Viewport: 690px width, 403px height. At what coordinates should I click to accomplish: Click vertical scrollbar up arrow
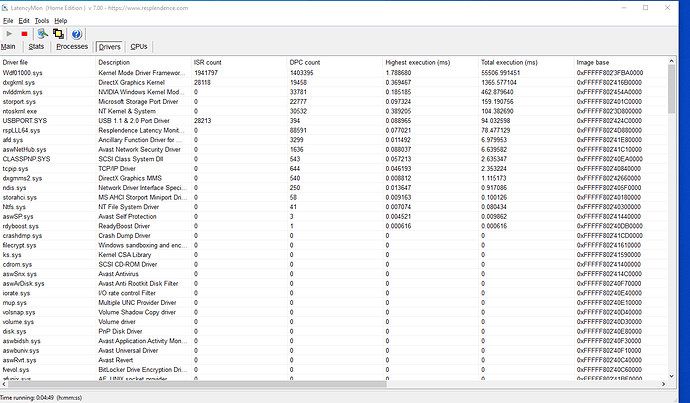tap(672, 61)
